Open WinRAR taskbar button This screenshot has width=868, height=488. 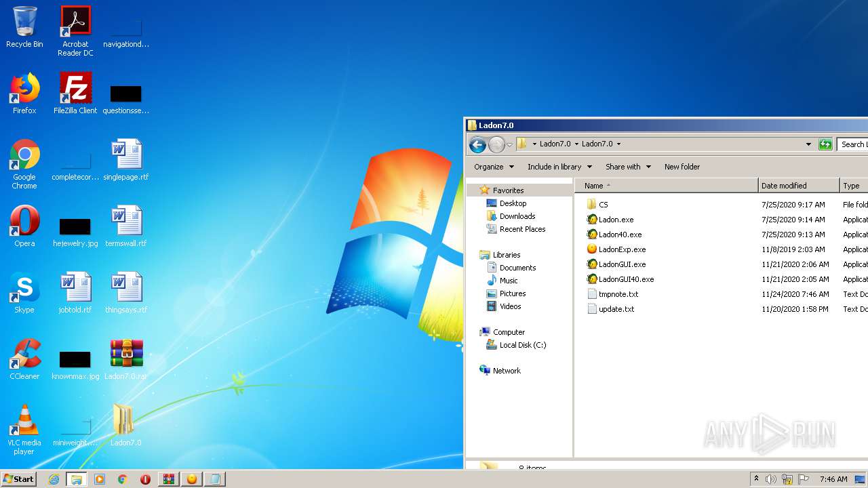(169, 479)
